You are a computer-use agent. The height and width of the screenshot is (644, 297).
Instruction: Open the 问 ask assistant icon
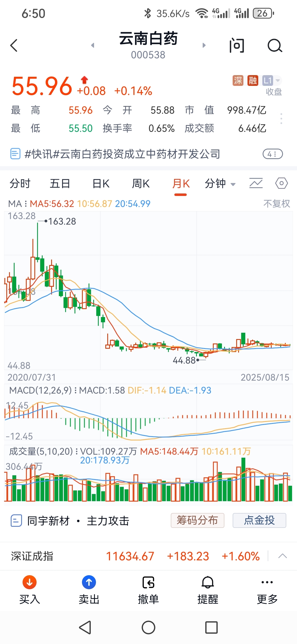[x=237, y=45]
